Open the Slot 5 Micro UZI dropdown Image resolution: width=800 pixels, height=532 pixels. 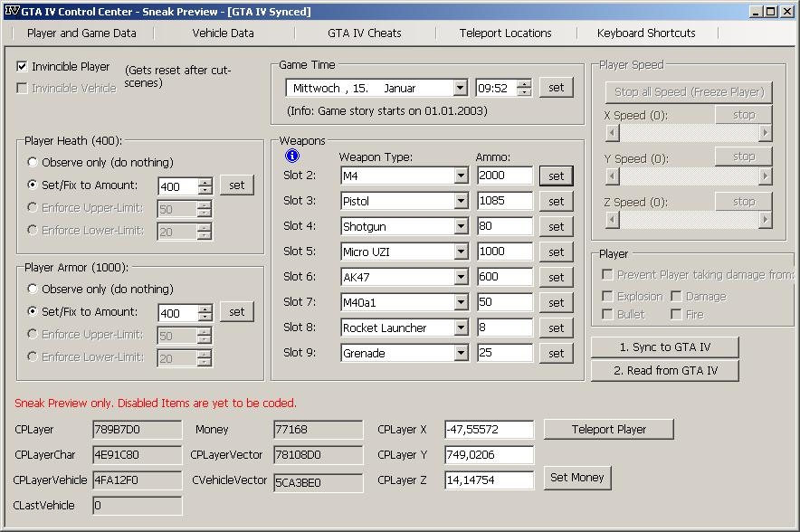click(462, 252)
